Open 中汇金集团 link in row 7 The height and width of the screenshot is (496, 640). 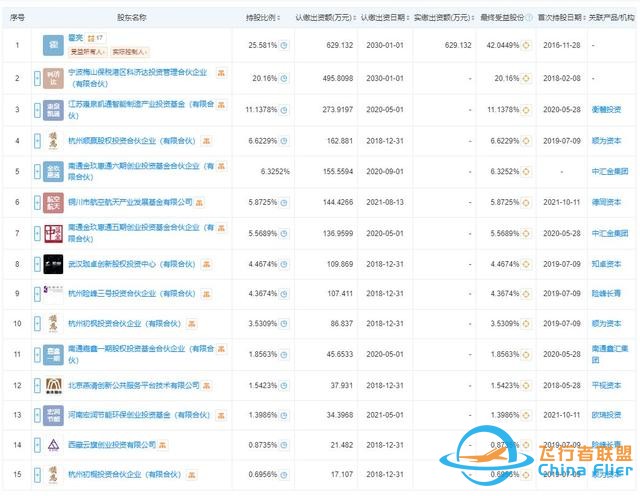[610, 234]
